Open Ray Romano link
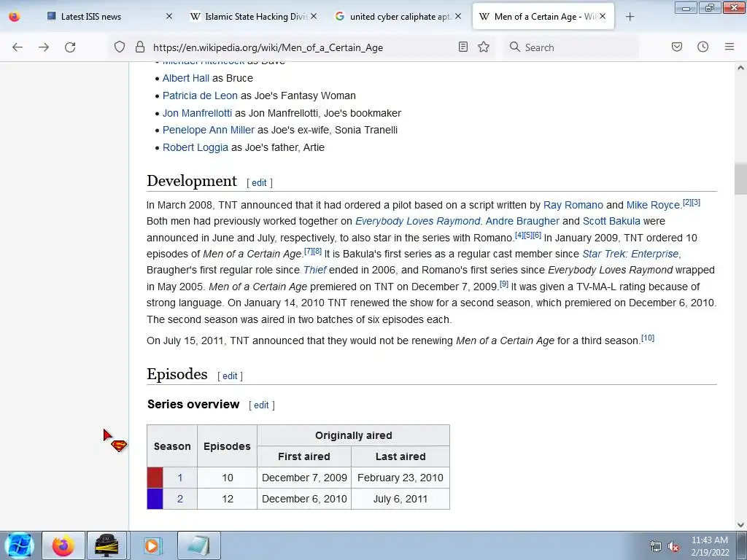 click(573, 205)
